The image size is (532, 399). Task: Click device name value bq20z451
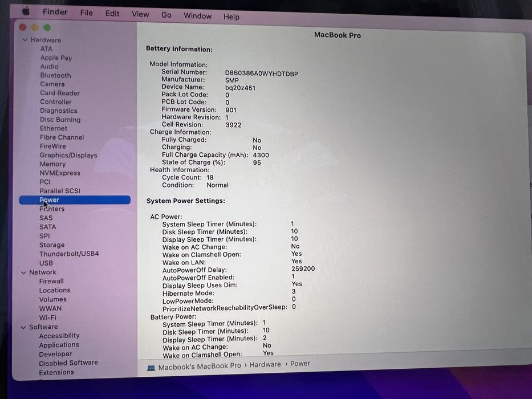click(240, 88)
